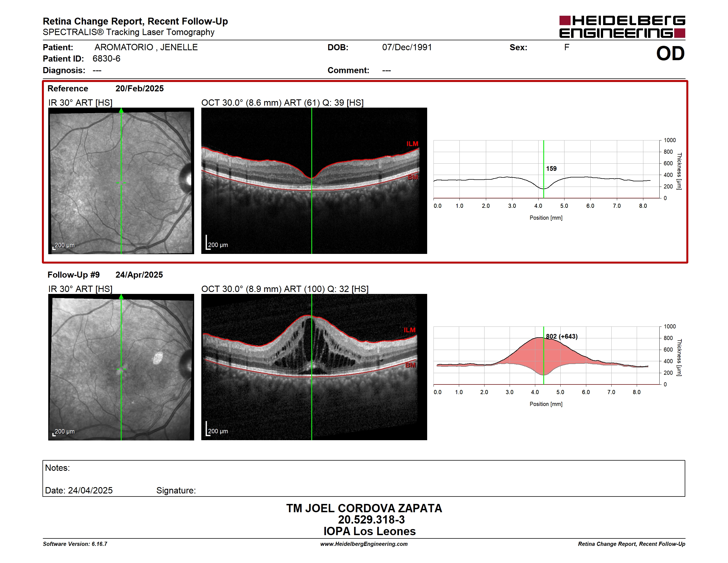Click the 200 µm scale in Reference IR image
This screenshot has height=563, width=728.
[64, 246]
